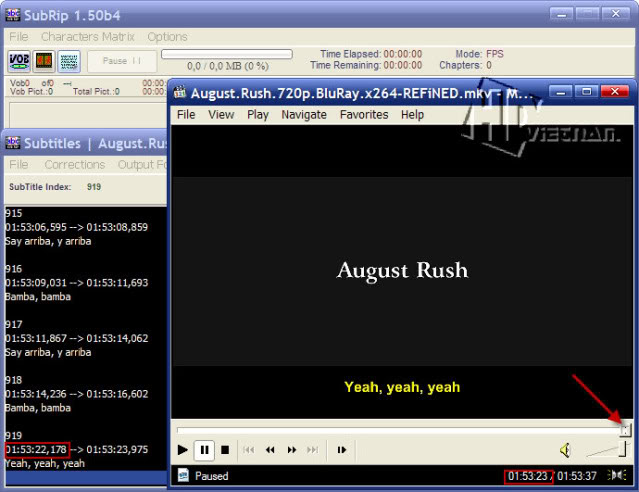Screen dimensions: 639x492
Task: Open Corrections menu in Subtitles window
Action: (75, 165)
